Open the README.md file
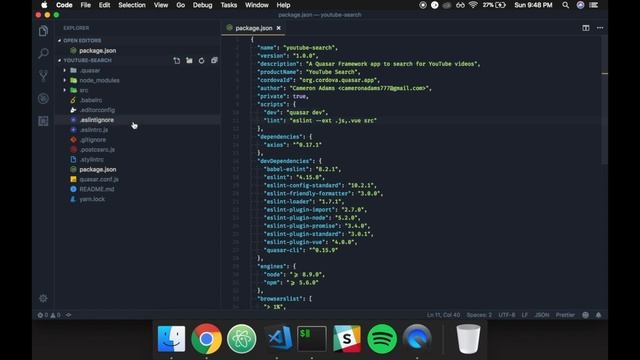The image size is (640, 360). 97,189
